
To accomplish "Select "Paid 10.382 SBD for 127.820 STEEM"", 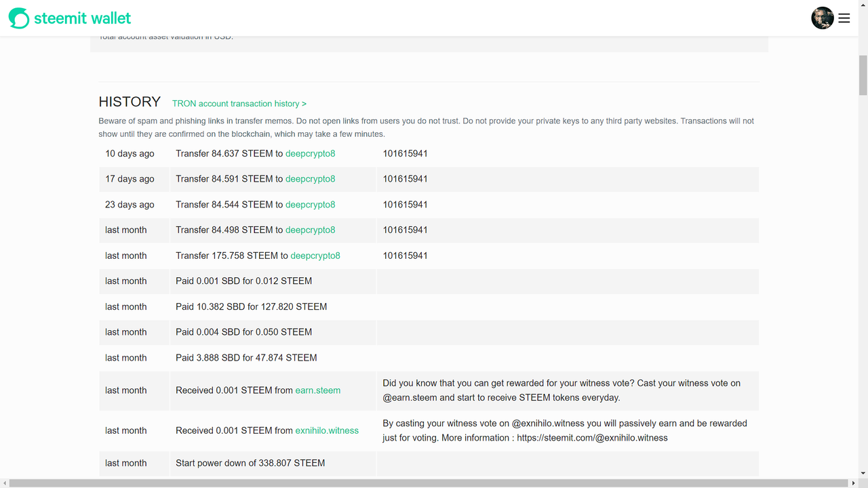I will (x=251, y=307).
